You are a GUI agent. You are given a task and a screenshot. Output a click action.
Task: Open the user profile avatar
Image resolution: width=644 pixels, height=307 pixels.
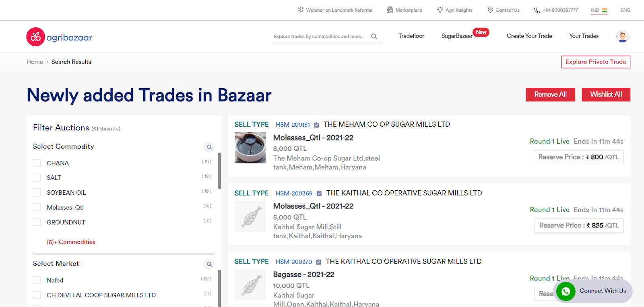[622, 36]
